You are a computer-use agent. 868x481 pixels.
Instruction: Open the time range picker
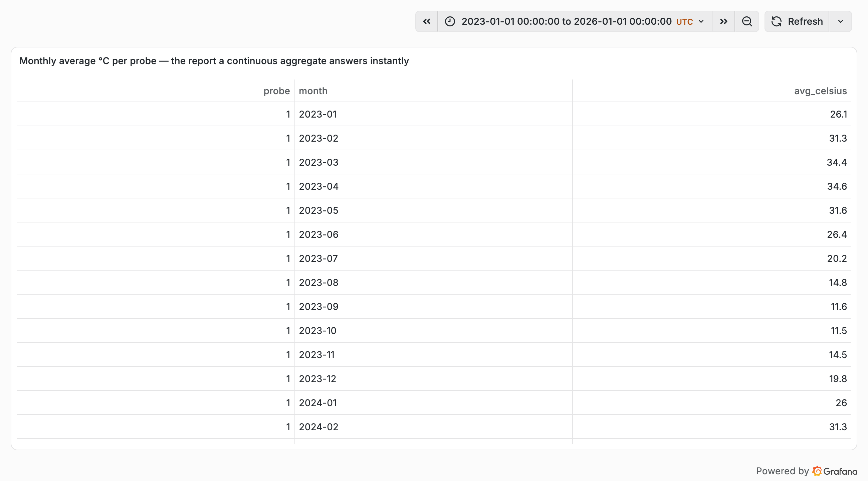[x=575, y=22]
